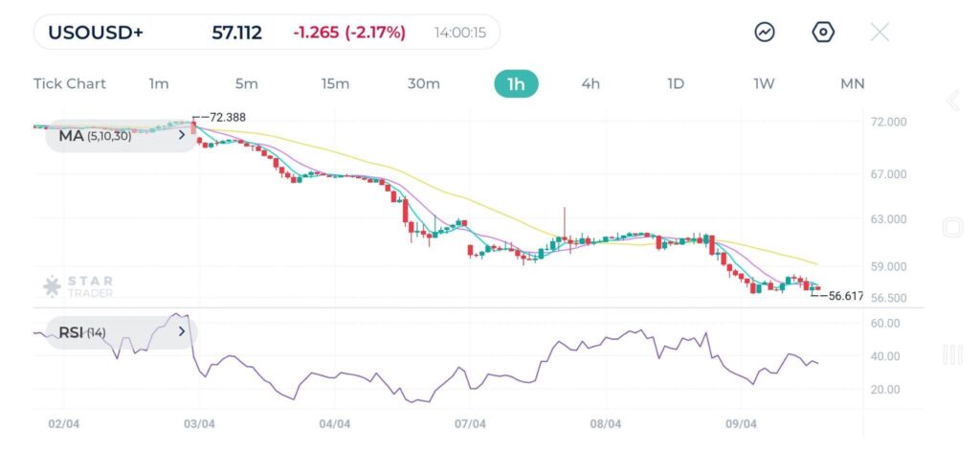The image size is (980, 453).
Task: Open the chart indicators icon
Action: point(765,33)
